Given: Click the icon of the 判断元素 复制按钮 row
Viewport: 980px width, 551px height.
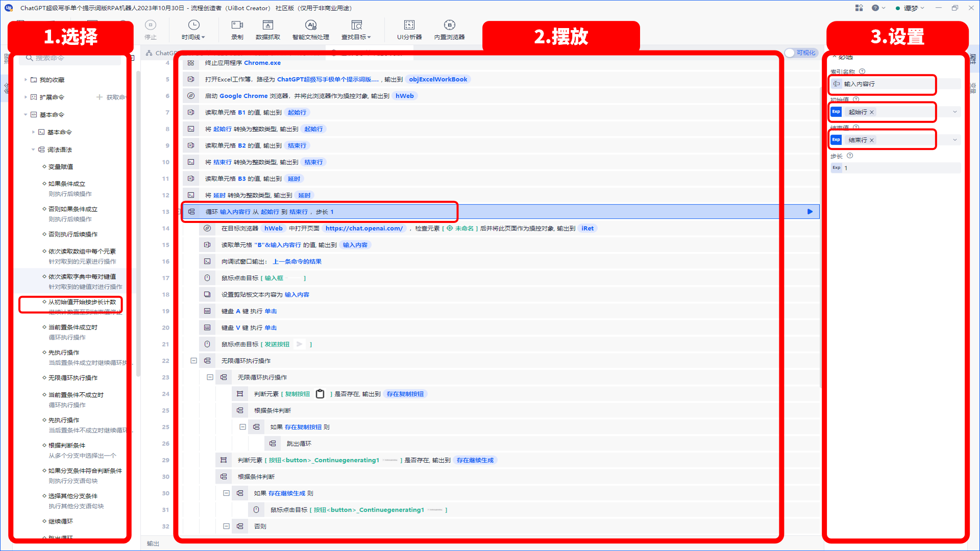Looking at the screenshot, I should pos(240,394).
